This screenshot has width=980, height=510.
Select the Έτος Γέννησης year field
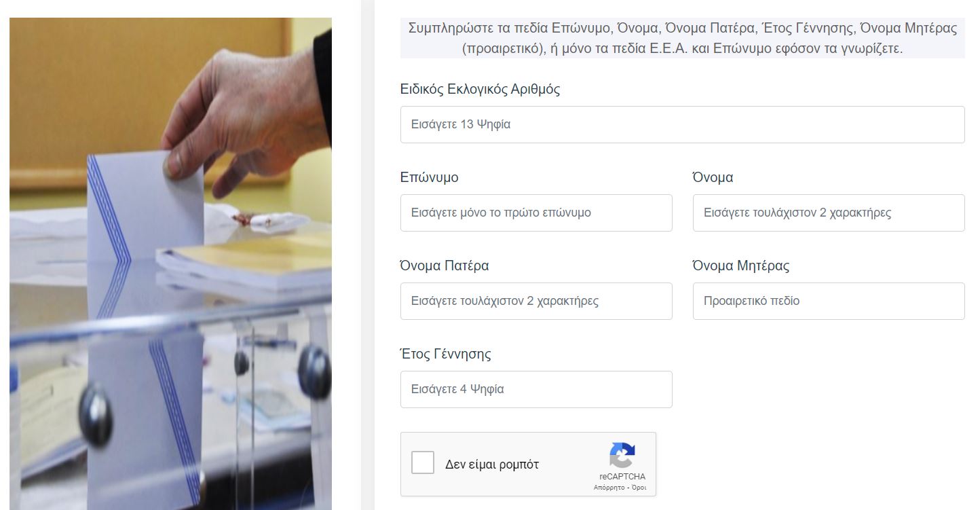click(536, 390)
